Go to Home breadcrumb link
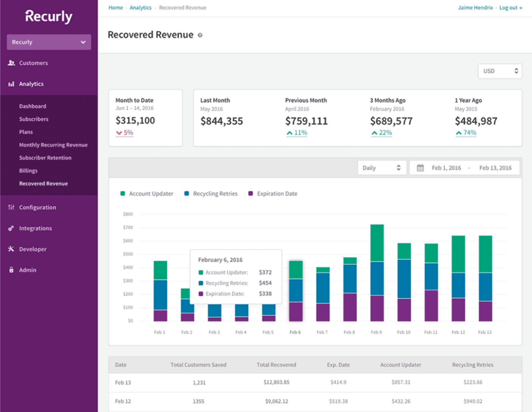The width and height of the screenshot is (532, 412). click(115, 8)
